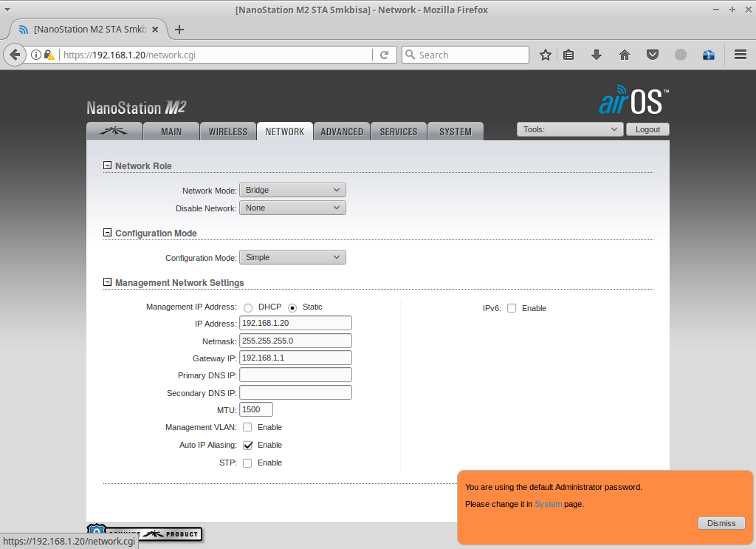Open the Disable Network dropdown
Image resolution: width=756 pixels, height=549 pixels.
[x=292, y=208]
